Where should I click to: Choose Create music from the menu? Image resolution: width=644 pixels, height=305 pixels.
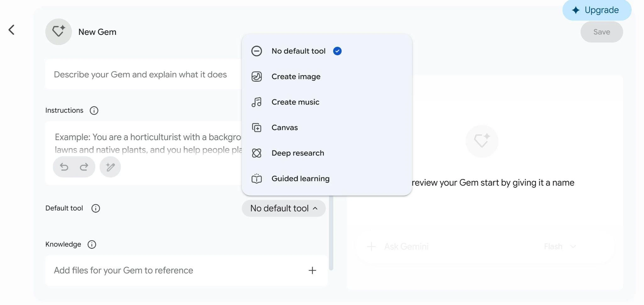click(327, 102)
